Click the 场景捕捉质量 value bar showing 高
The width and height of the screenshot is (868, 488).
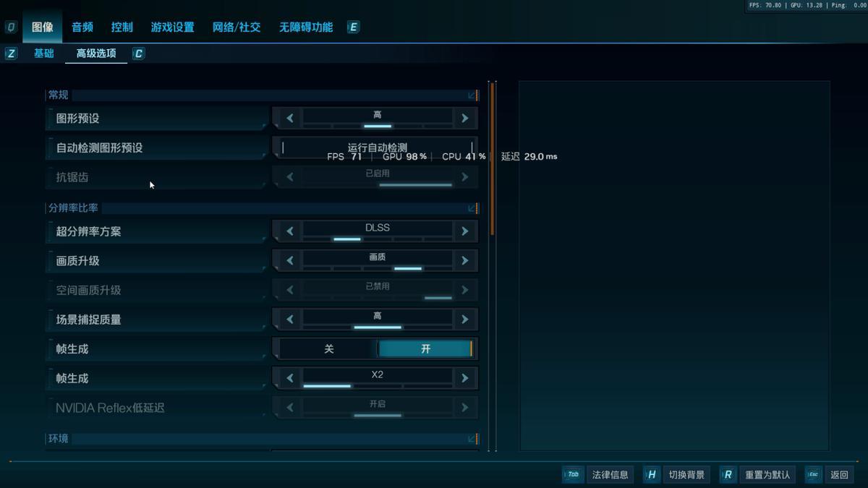click(x=377, y=319)
